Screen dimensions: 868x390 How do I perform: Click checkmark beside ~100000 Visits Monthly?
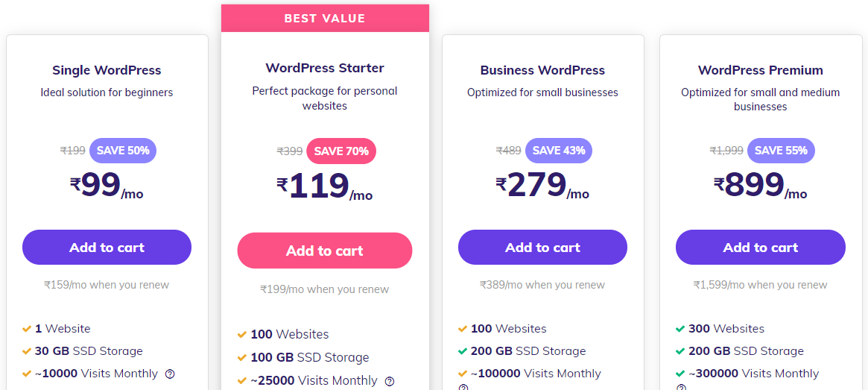463,374
